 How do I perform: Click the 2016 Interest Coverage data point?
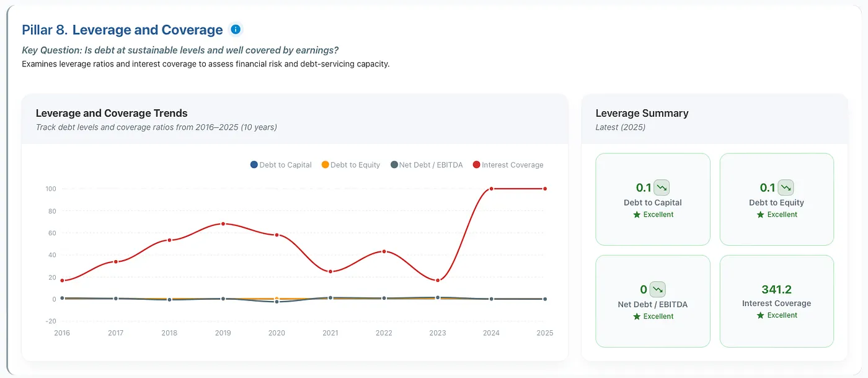[x=62, y=281]
